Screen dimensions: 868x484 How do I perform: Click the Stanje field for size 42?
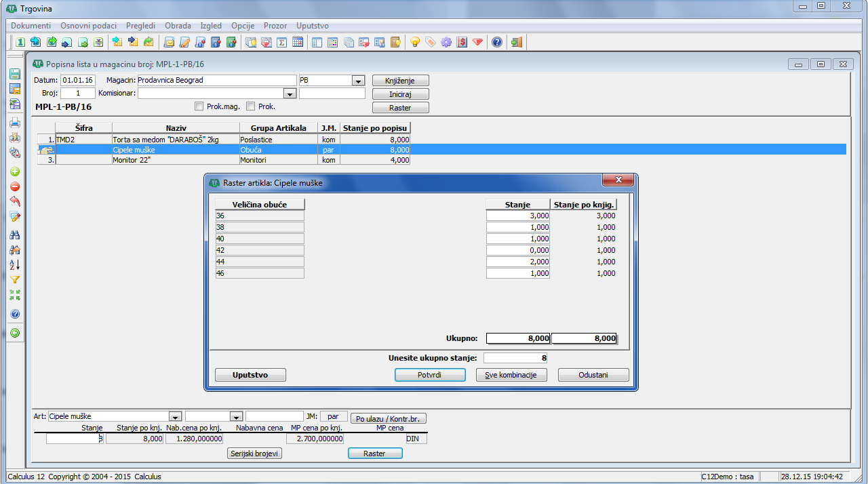[x=518, y=250]
